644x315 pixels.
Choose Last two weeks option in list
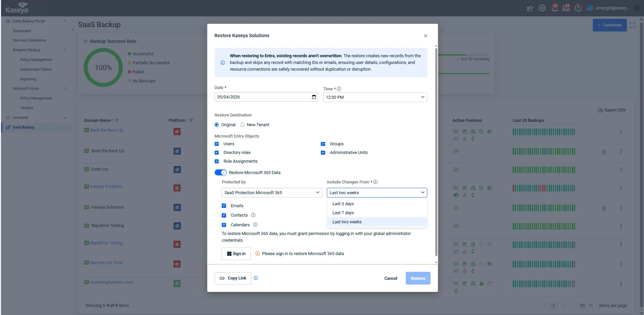point(377,222)
